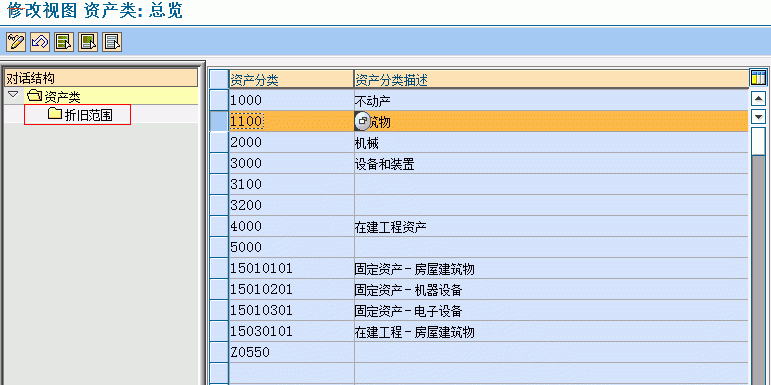Click the 资产分类 column header
This screenshot has height=385, width=771.
tap(291, 80)
